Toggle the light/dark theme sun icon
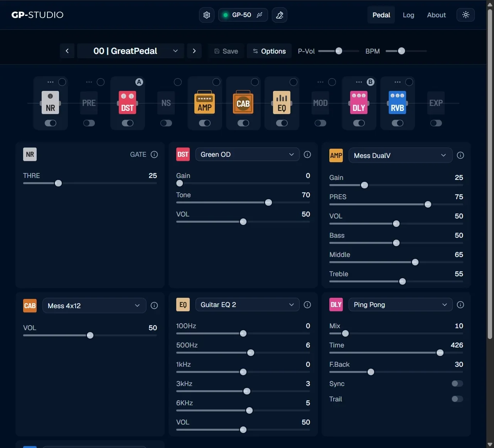 point(466,15)
